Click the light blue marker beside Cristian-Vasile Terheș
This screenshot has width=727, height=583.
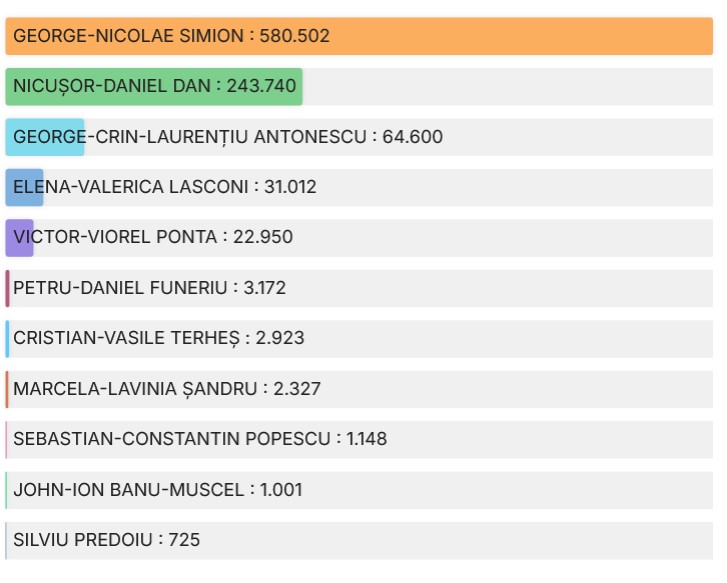coord(7,339)
